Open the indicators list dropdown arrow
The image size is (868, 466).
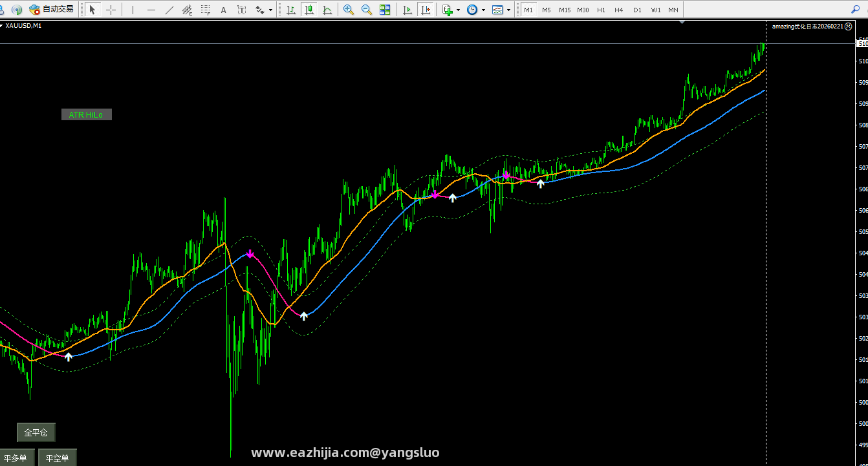click(x=458, y=10)
